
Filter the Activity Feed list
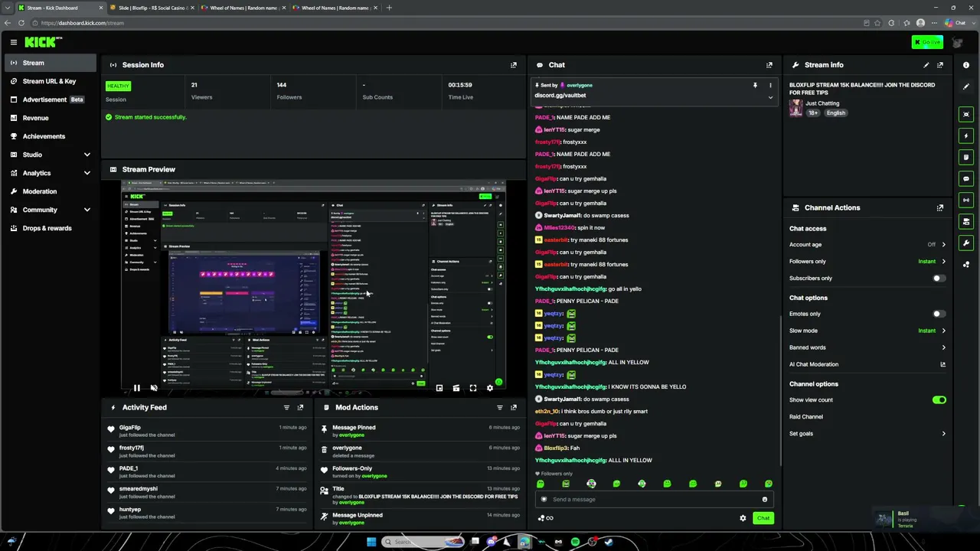[x=286, y=407]
